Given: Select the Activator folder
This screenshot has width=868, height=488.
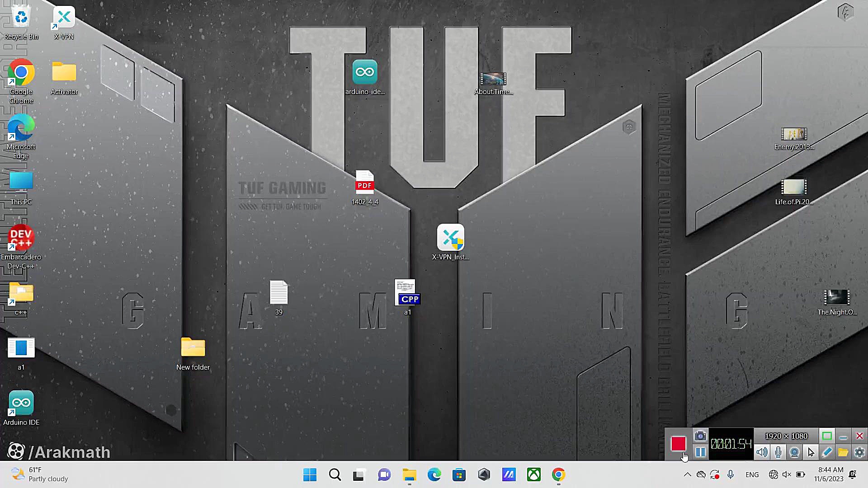Looking at the screenshot, I should point(64,78).
